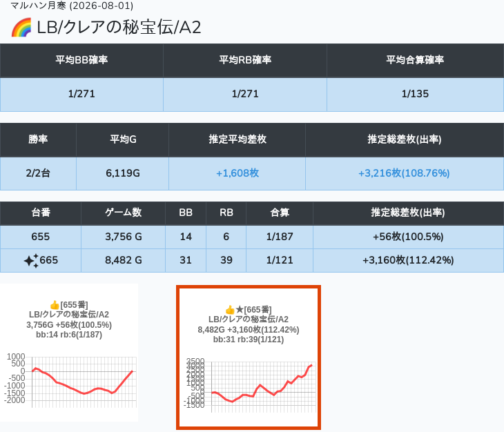This screenshot has width=504, height=432.
Task: Select machine number 655 cell
Action: pyautogui.click(x=41, y=237)
